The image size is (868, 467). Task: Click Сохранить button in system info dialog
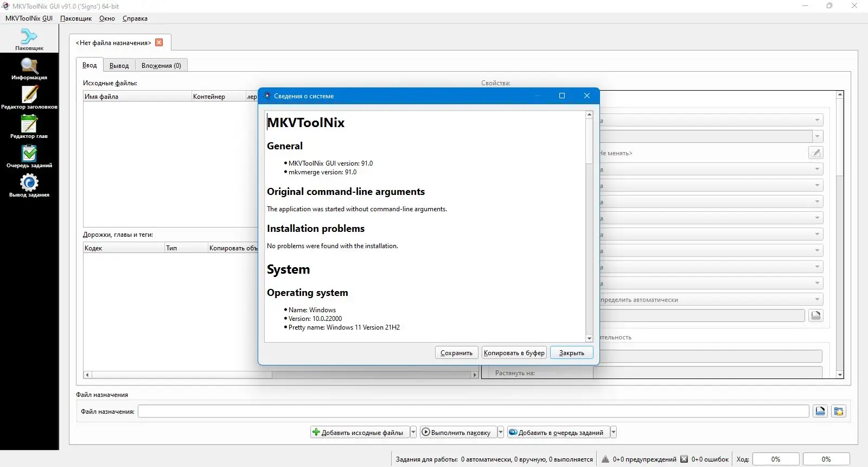(456, 352)
